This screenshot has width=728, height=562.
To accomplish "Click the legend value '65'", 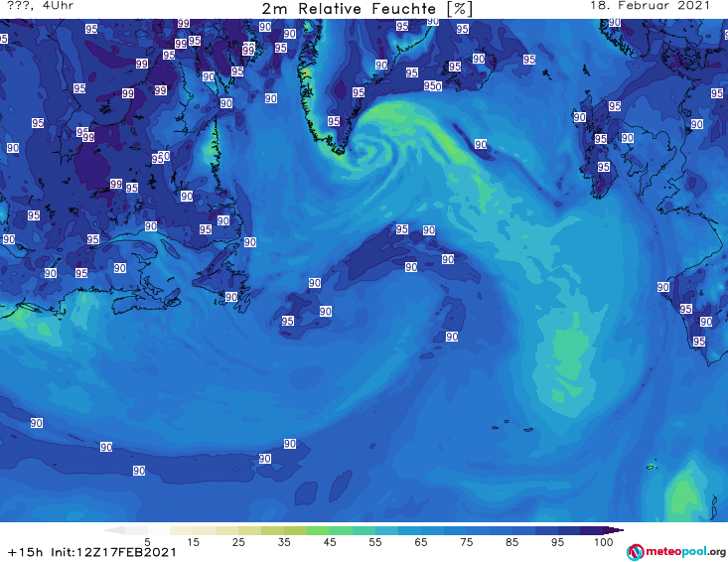I will click(x=421, y=542).
